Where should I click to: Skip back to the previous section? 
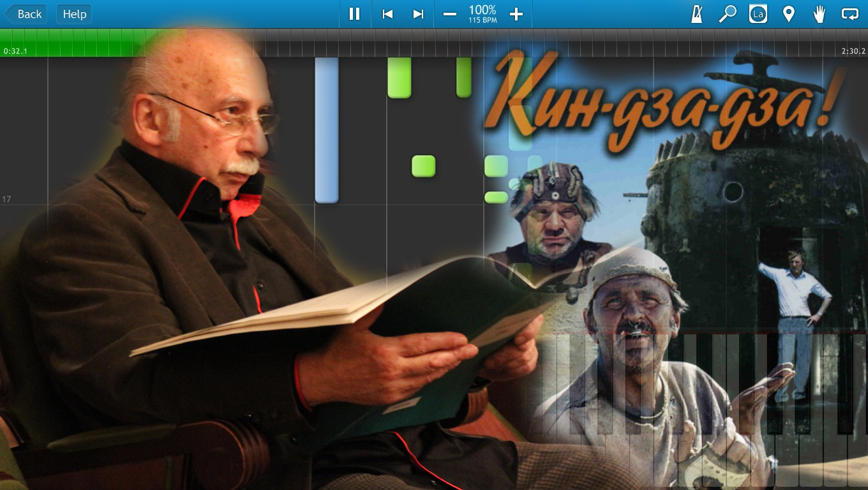pos(387,14)
